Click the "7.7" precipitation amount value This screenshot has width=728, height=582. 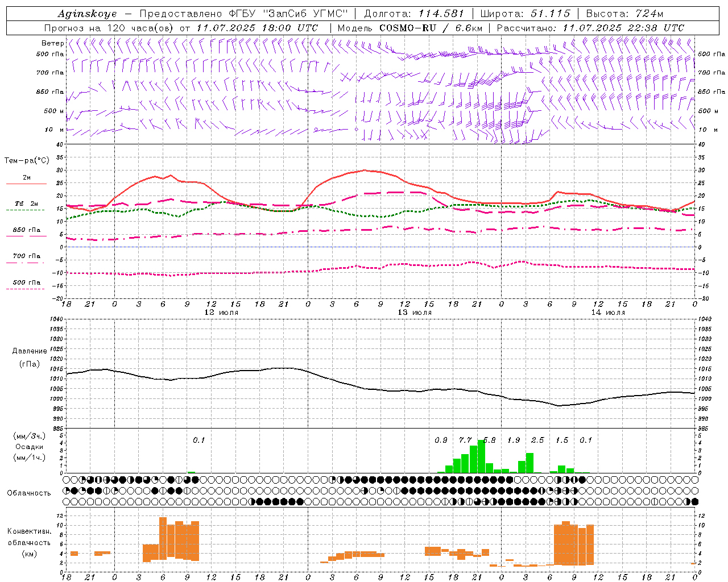click(465, 440)
